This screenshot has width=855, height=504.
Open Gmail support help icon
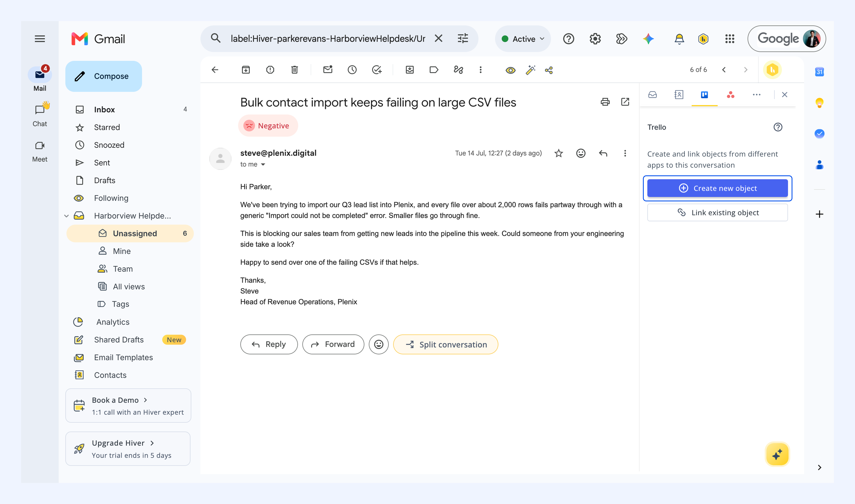pos(569,39)
